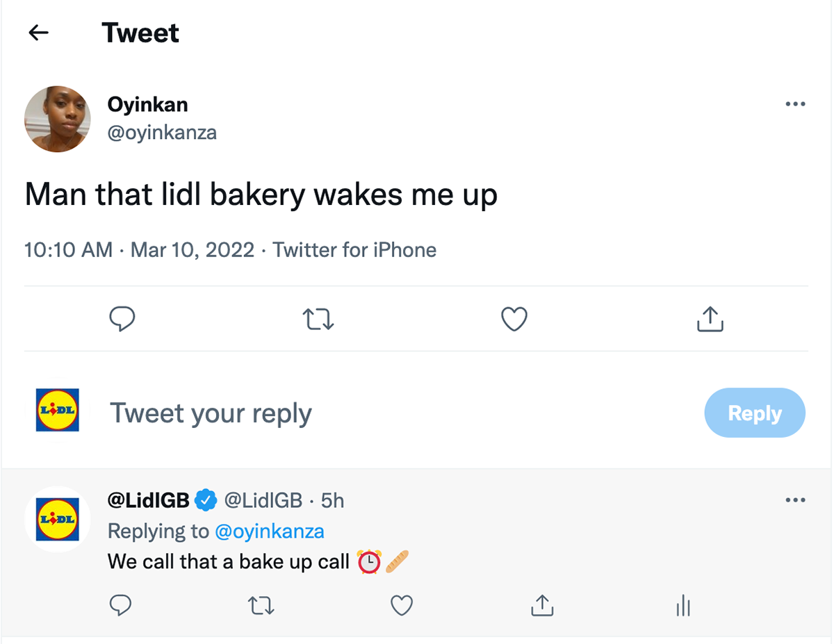Share Oyinkan's tweet using share icon
834x644 pixels.
tap(710, 319)
